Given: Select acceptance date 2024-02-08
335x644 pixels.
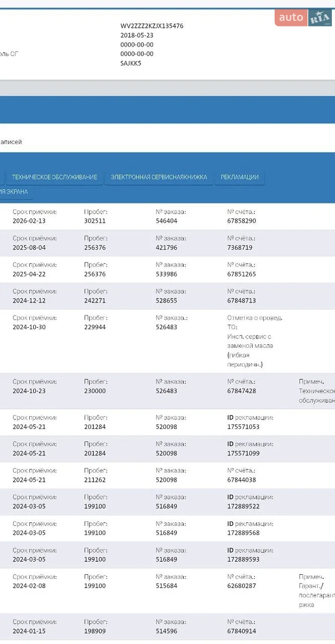Looking at the screenshot, I should [x=29, y=586].
